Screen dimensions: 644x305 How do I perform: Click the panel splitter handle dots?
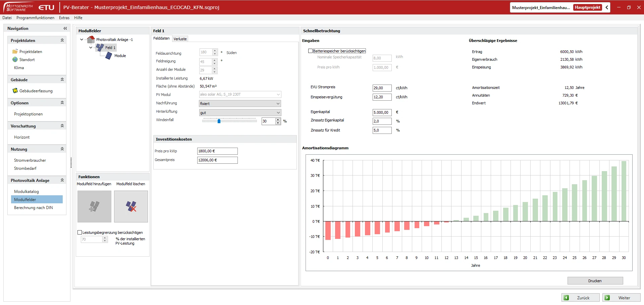pos(71,163)
